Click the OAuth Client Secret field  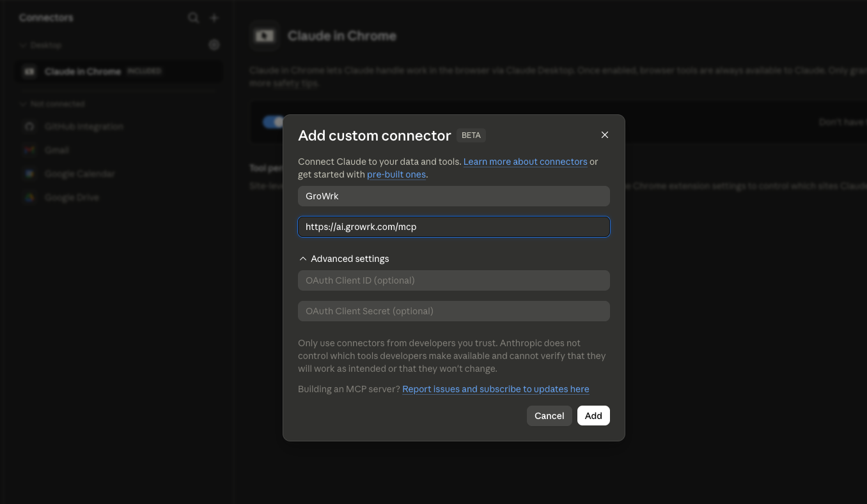point(454,311)
